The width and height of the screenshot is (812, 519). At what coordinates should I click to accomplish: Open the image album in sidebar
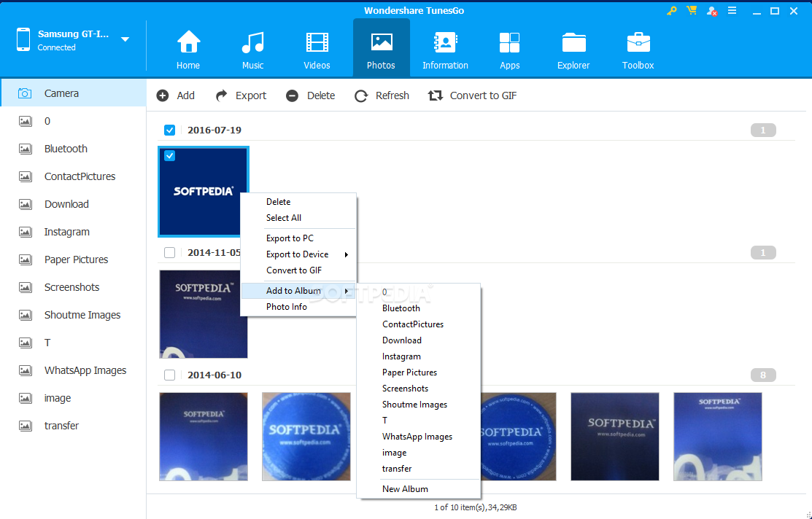[73, 398]
